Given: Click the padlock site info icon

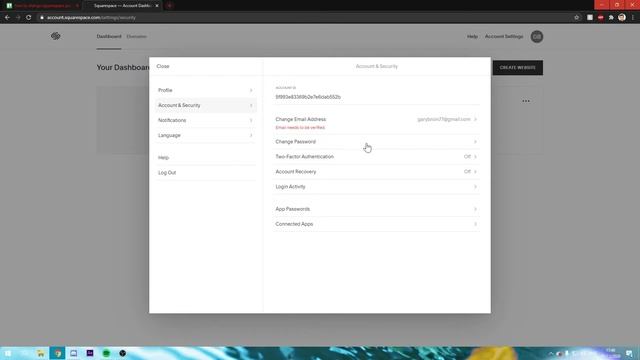Looking at the screenshot, I should (x=42, y=18).
